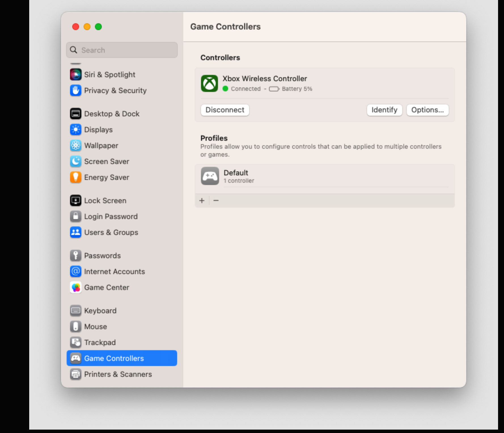Click the Passwords key icon
The width and height of the screenshot is (504, 433).
76,256
